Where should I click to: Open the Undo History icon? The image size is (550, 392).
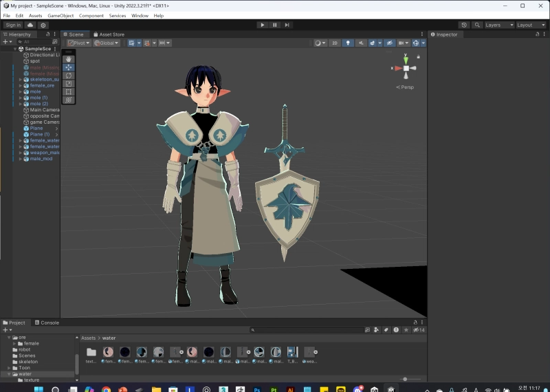point(464,25)
